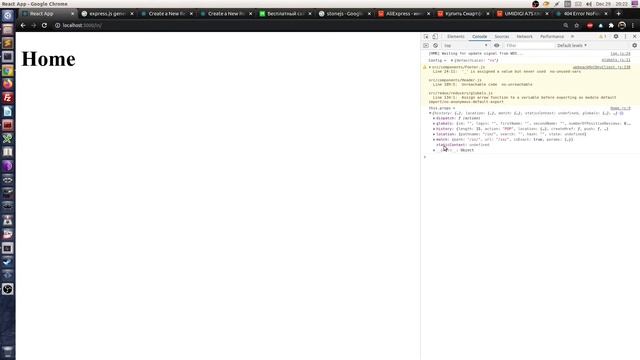The image size is (640, 360).
Task: Open a new browser tab with the plus button
Action: (x=618, y=13)
